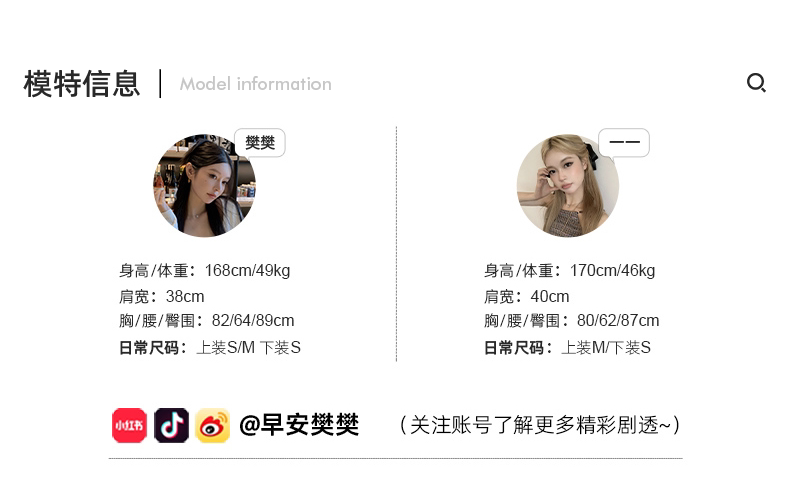This screenshot has height=498, width=790.
Task: Select the 168cm/49kg height weight line
Action: (205, 271)
